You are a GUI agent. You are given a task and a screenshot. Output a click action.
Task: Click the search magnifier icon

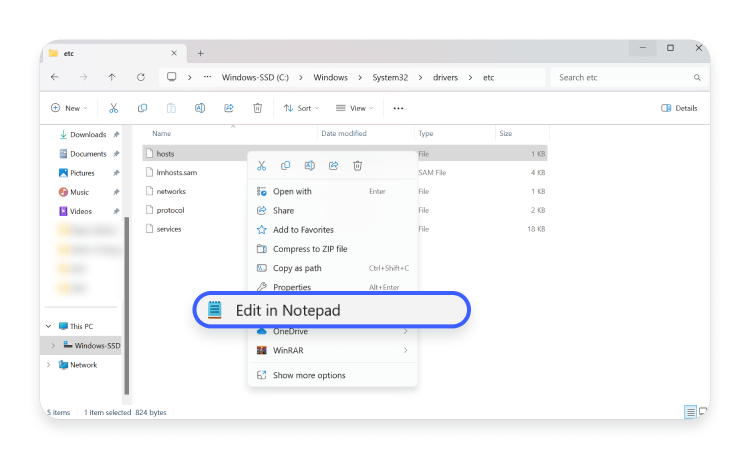(697, 77)
